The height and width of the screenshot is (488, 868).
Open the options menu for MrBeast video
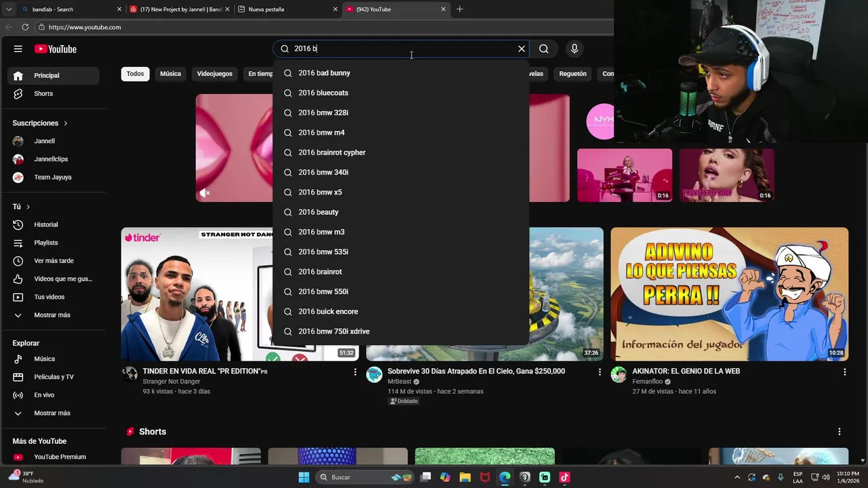[x=599, y=372]
